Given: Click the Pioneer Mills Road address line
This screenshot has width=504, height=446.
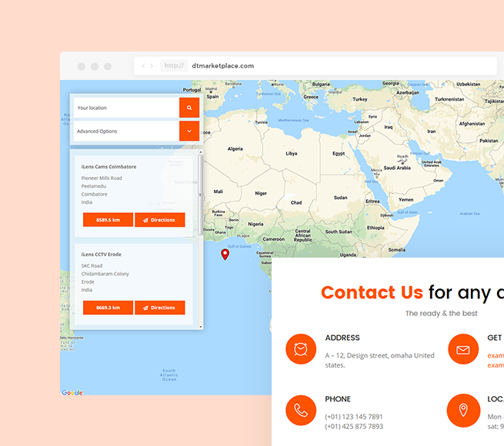Looking at the screenshot, I should (x=102, y=178).
